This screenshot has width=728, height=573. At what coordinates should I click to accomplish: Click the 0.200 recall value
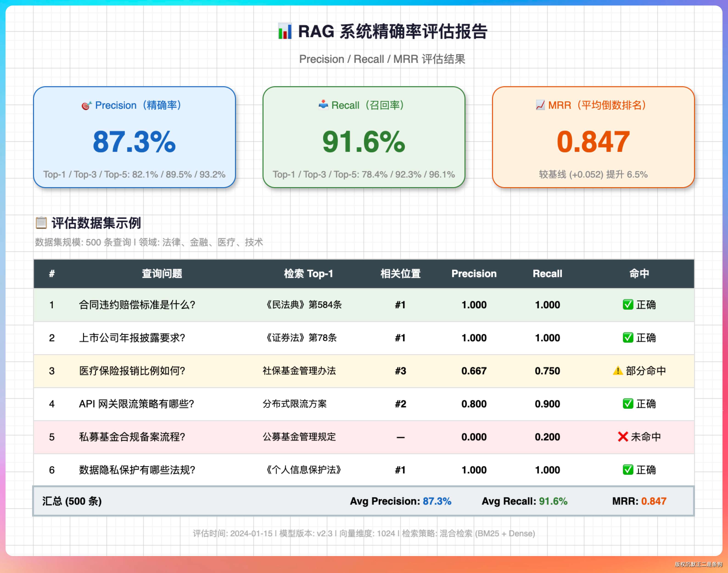(547, 437)
